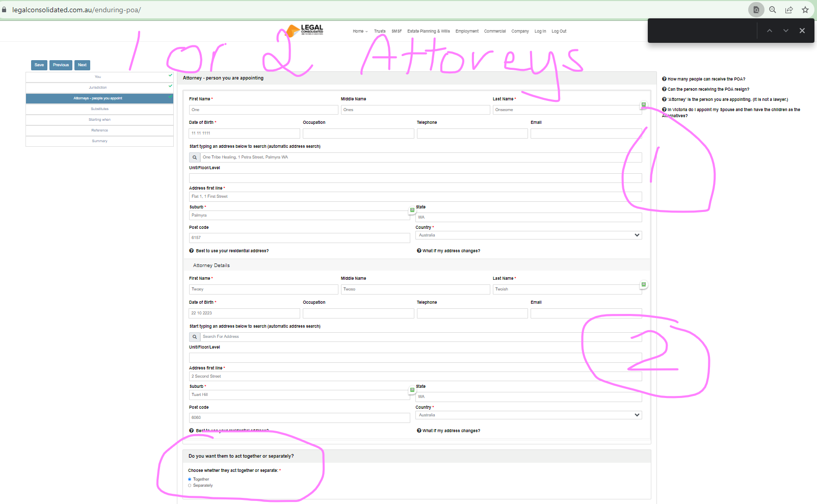Screen dimensions: 817x504
Task: Click second attorney Last Name 'Twoish'
Action: click(x=567, y=289)
